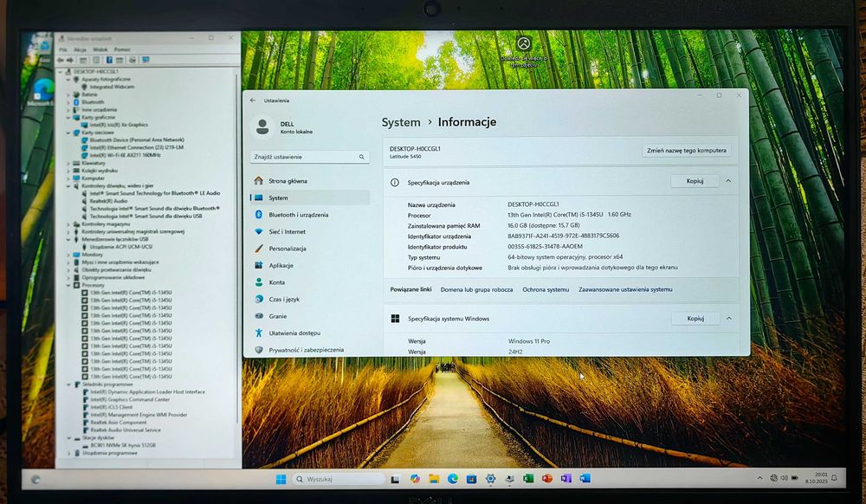Select BC901 NVMe SK hynix 512GB drive
Image resolution: width=866 pixels, height=504 pixels.
tap(123, 445)
